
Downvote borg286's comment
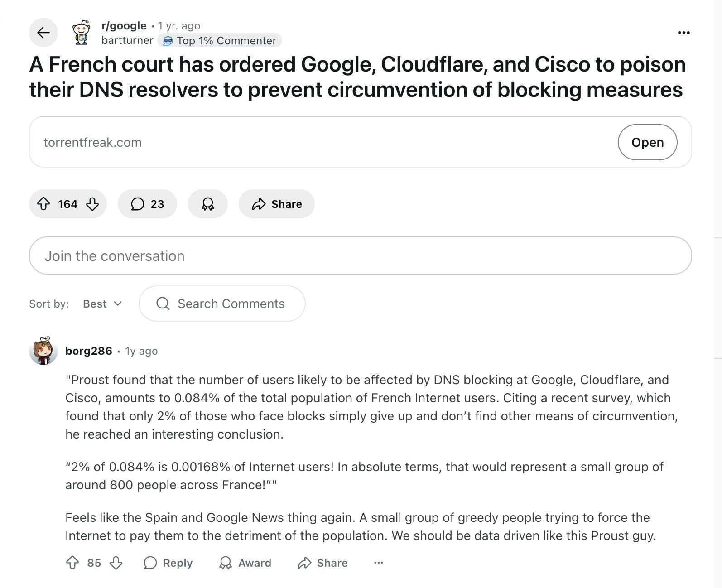pyautogui.click(x=116, y=563)
